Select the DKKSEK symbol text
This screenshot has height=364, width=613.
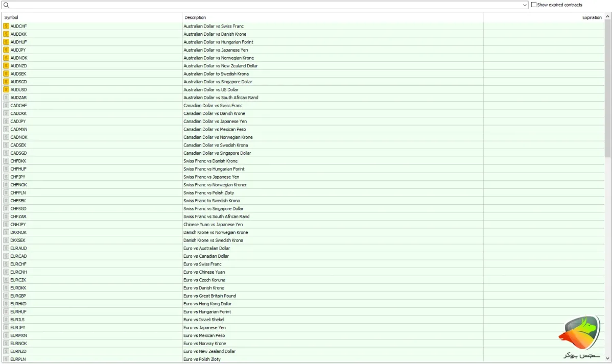(x=18, y=240)
